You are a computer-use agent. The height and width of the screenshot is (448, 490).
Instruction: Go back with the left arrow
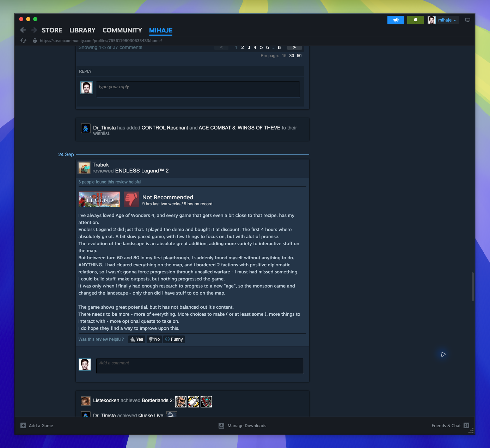click(x=23, y=30)
